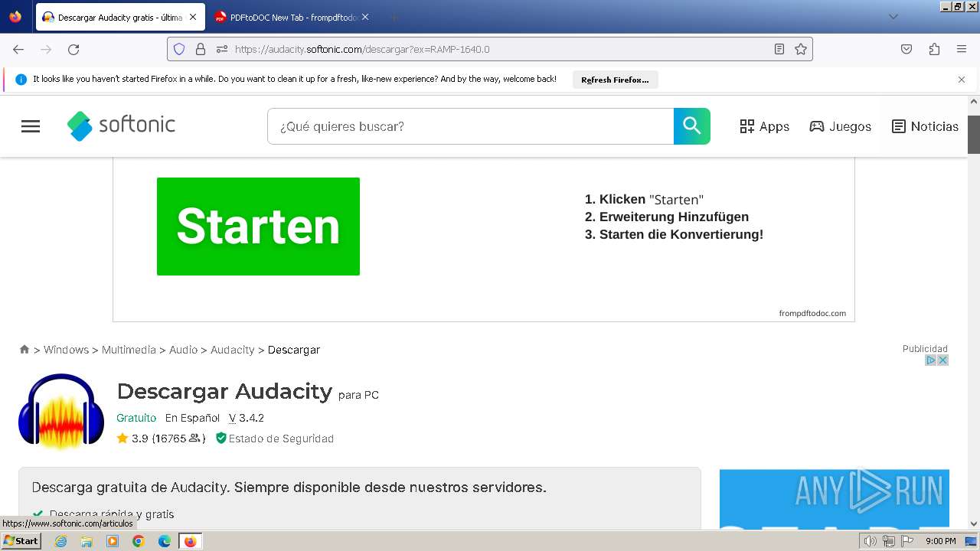Image resolution: width=980 pixels, height=551 pixels.
Task: Click Refresh Firefox button
Action: 615,80
